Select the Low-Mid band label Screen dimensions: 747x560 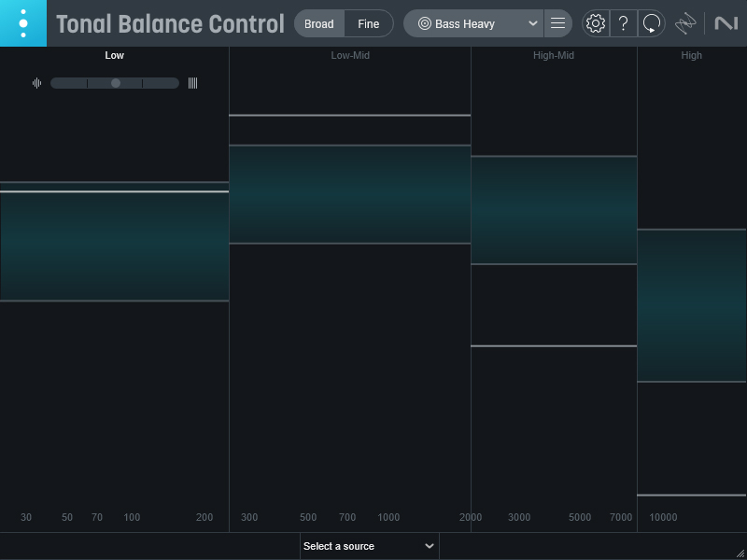(x=350, y=55)
